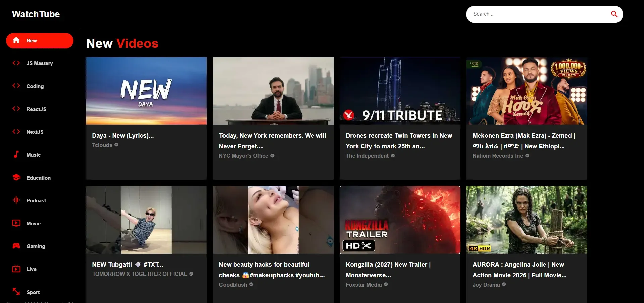This screenshot has height=303, width=644.
Task: Click the Music note icon
Action: point(16,155)
